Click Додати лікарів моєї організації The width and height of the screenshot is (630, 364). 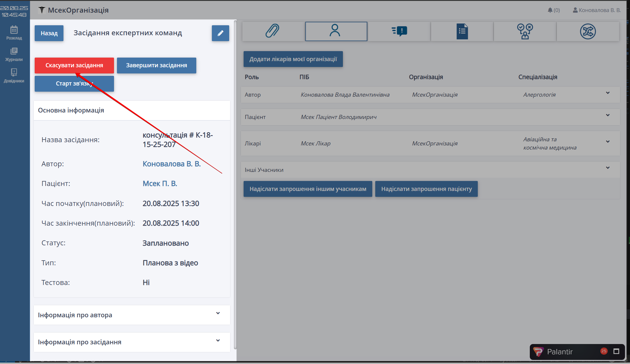(293, 59)
